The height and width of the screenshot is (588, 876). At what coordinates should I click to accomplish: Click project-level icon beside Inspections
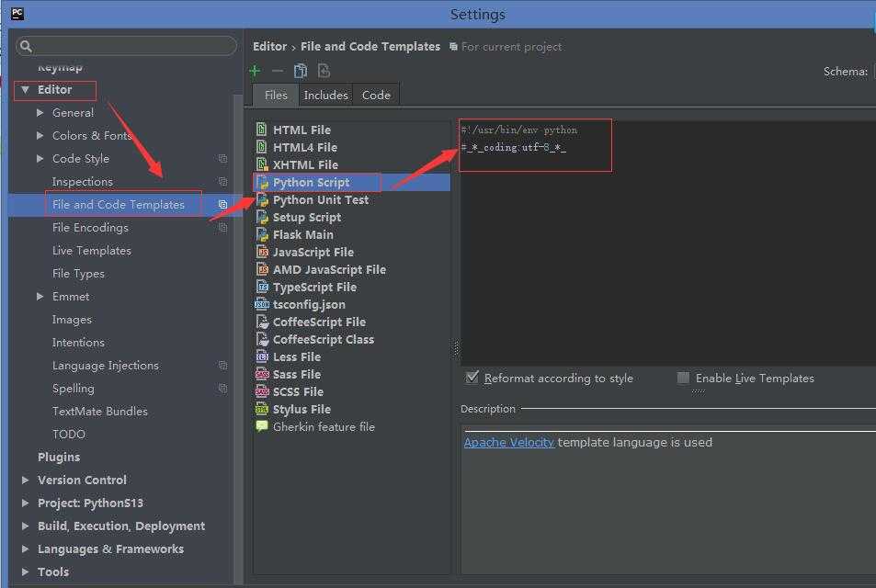(x=223, y=182)
